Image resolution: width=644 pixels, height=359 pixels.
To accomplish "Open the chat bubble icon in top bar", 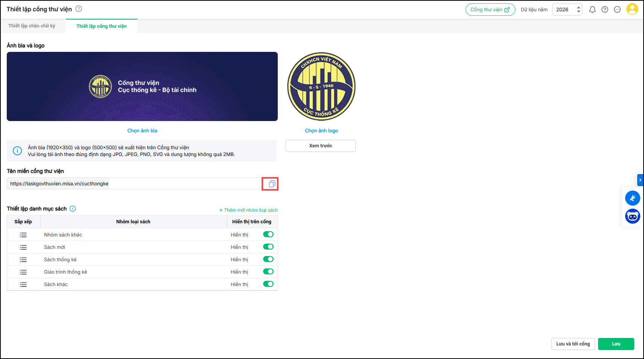I will (x=617, y=9).
